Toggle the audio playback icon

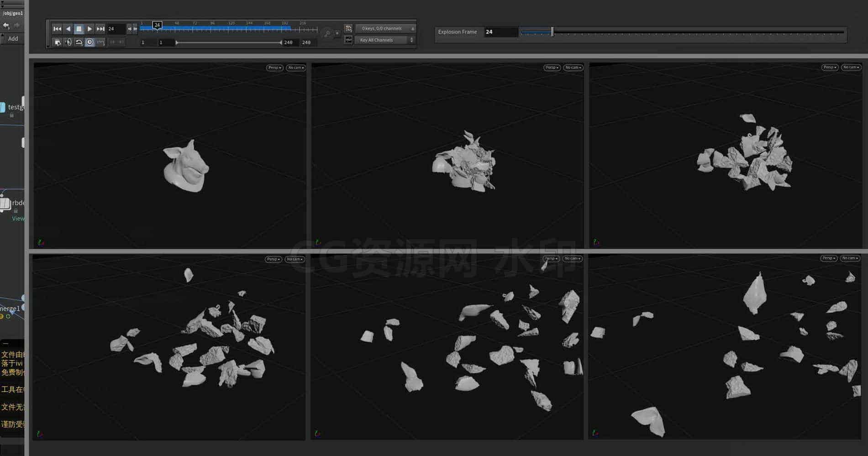[68, 42]
